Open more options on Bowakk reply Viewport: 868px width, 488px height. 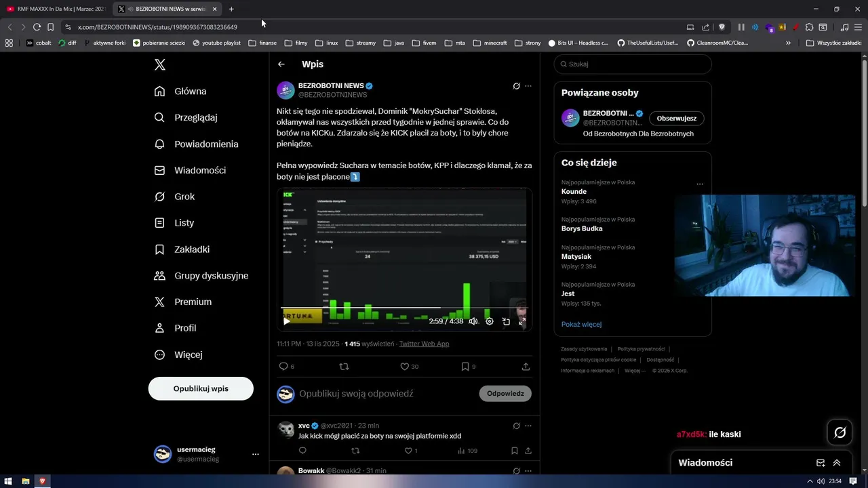(528, 470)
